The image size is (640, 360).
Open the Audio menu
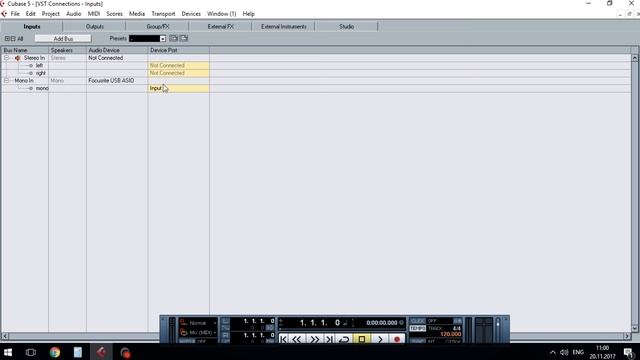click(73, 14)
